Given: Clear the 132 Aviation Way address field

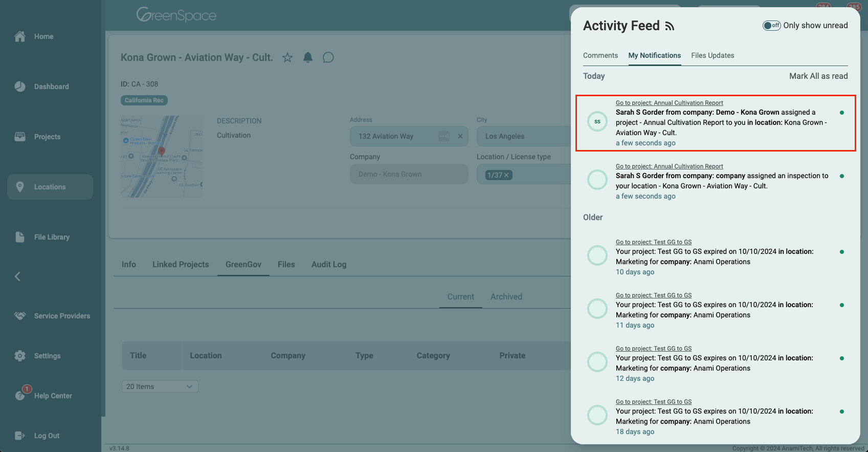Looking at the screenshot, I should [x=460, y=136].
